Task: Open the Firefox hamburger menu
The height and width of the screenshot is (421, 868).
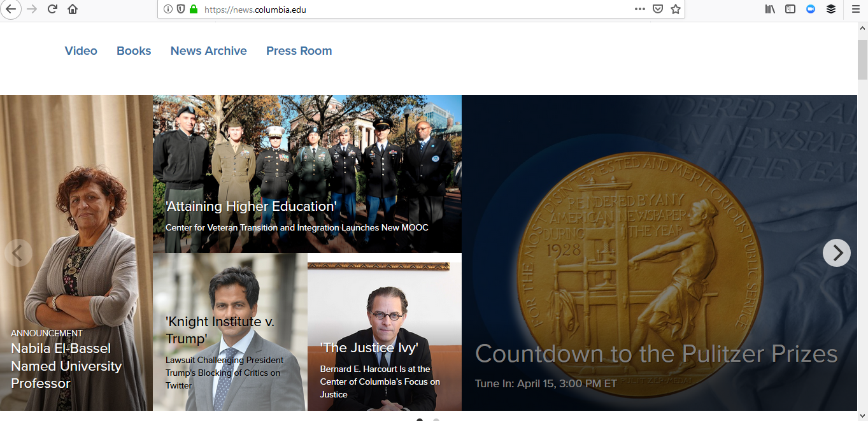Action: (855, 9)
